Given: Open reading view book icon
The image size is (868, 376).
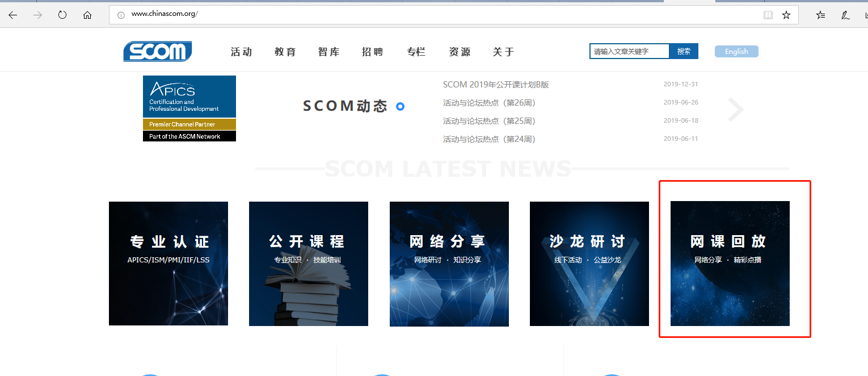Looking at the screenshot, I should (x=768, y=15).
